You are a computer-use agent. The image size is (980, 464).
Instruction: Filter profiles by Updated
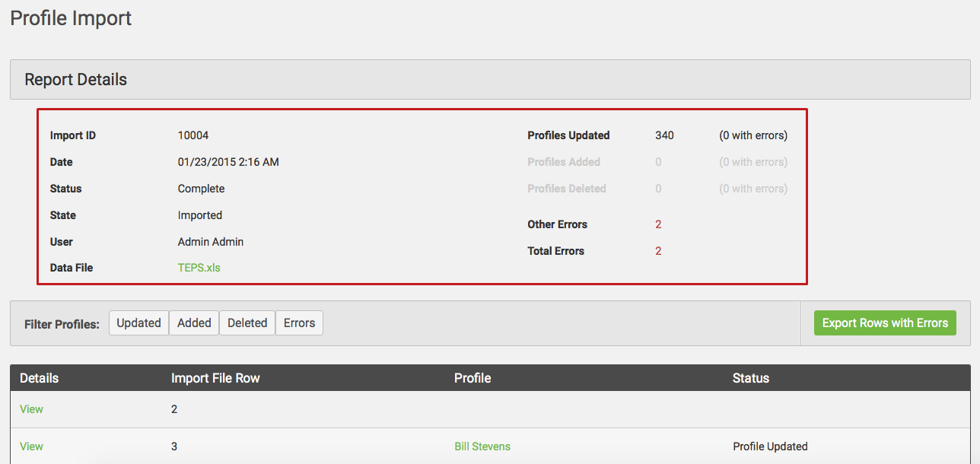[x=138, y=323]
